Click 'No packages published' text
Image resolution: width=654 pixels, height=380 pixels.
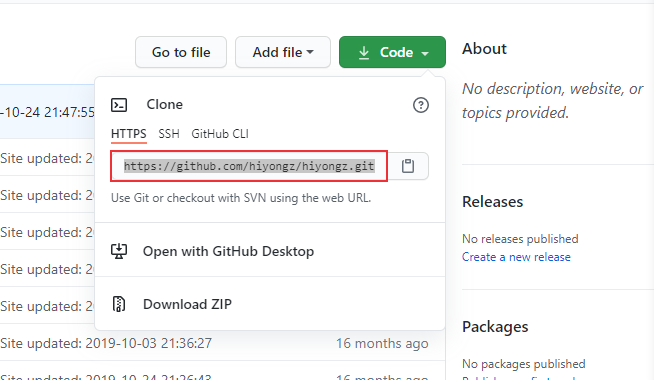523,364
